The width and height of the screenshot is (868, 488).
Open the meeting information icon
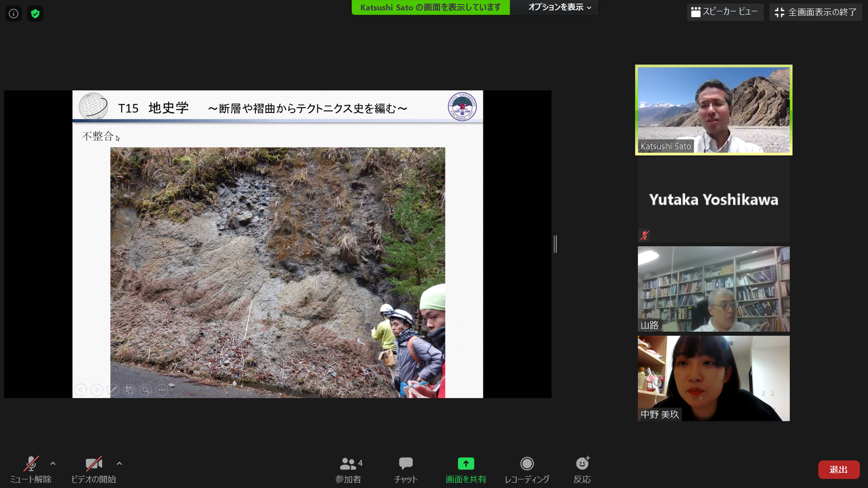pos(14,14)
